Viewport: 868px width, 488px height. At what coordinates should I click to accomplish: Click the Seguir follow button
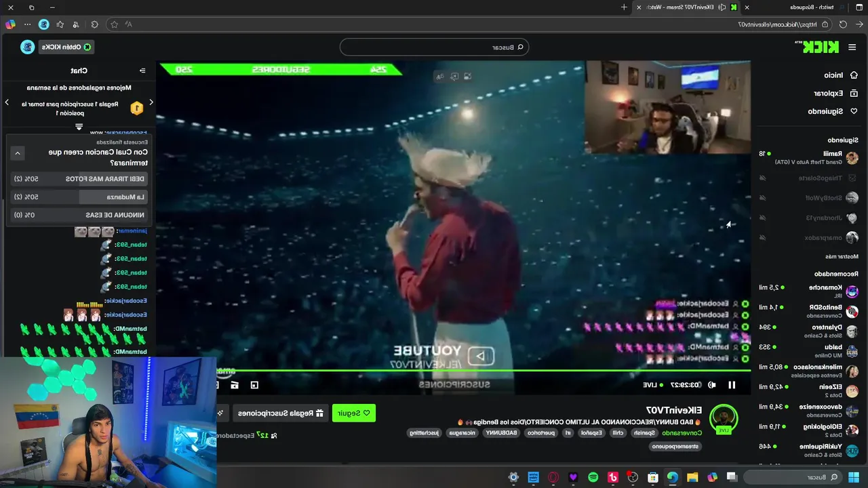click(354, 413)
